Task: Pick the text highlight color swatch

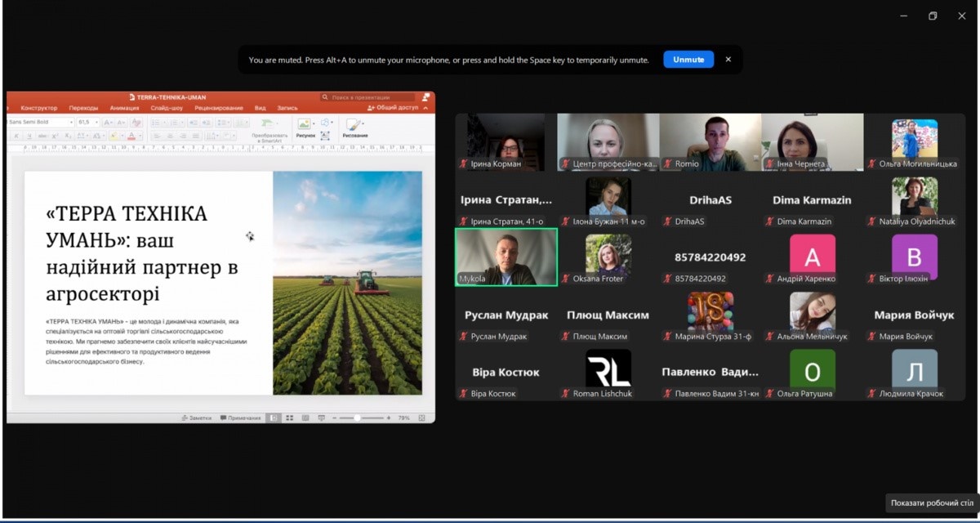Action: [114, 136]
